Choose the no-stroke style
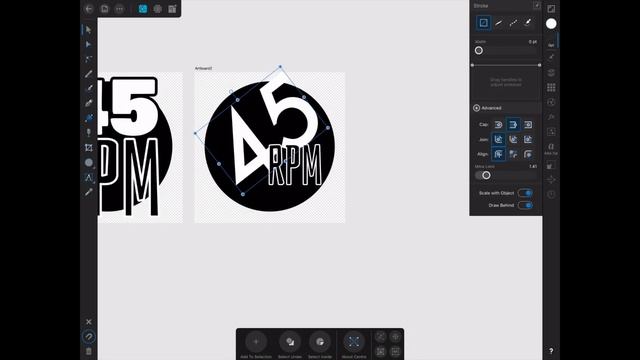Screen dimensions: 640x360 [483, 22]
